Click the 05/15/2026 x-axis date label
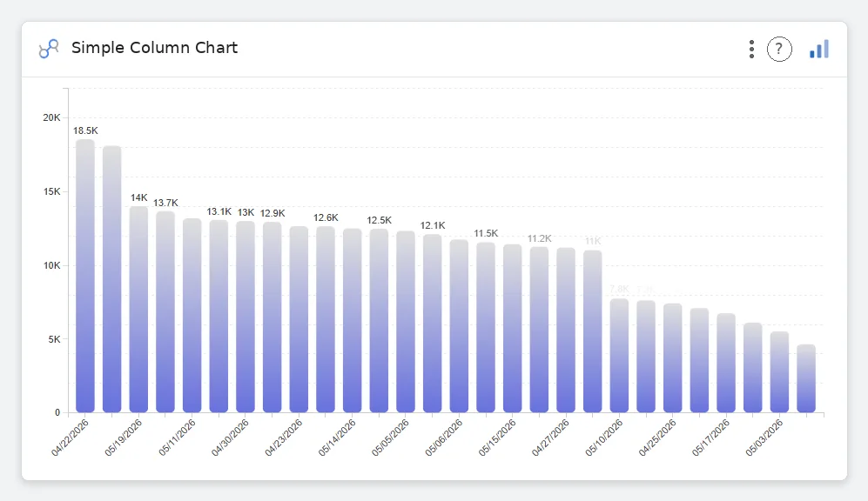 click(498, 438)
